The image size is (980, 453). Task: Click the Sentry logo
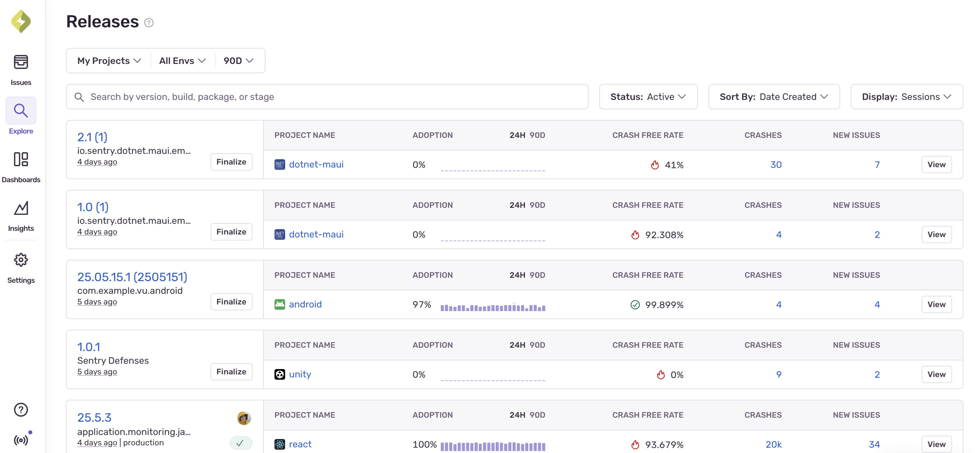21,21
